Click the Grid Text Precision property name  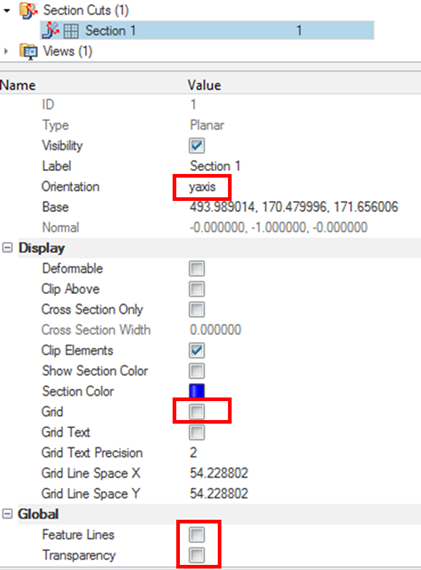tap(92, 453)
